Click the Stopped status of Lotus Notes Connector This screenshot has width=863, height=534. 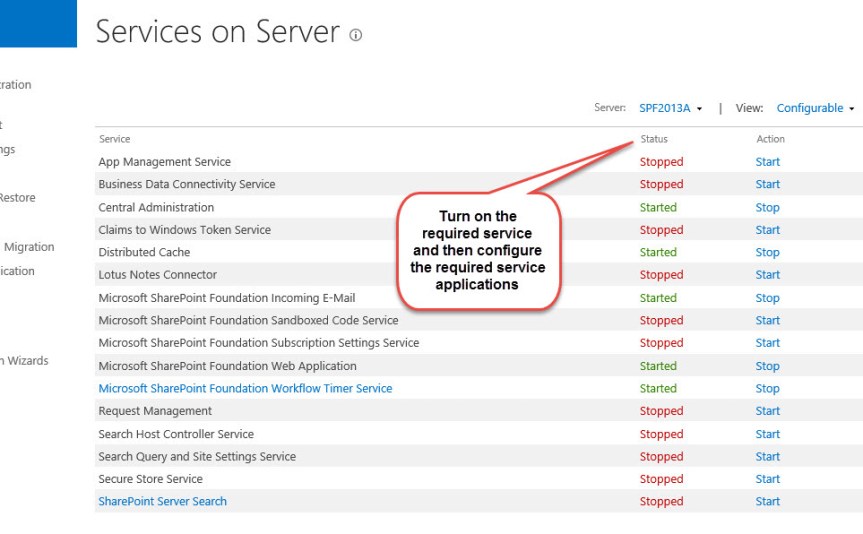pyautogui.click(x=662, y=275)
